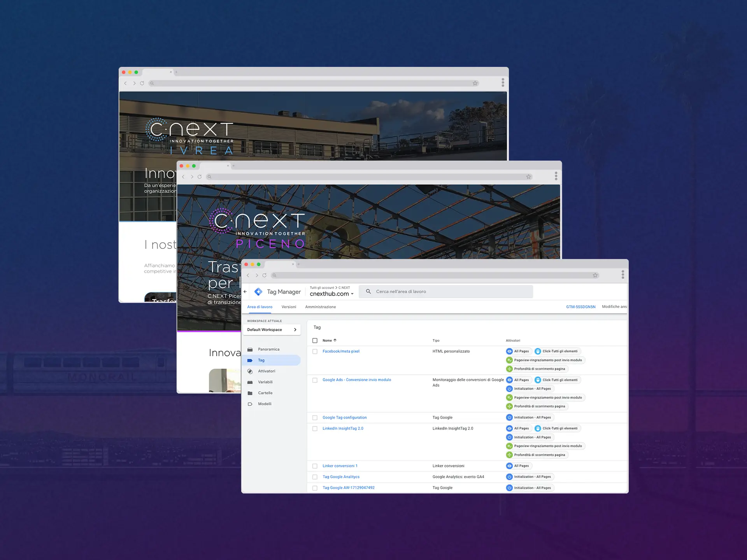Bookmark the Ivrea page with star

tap(475, 83)
